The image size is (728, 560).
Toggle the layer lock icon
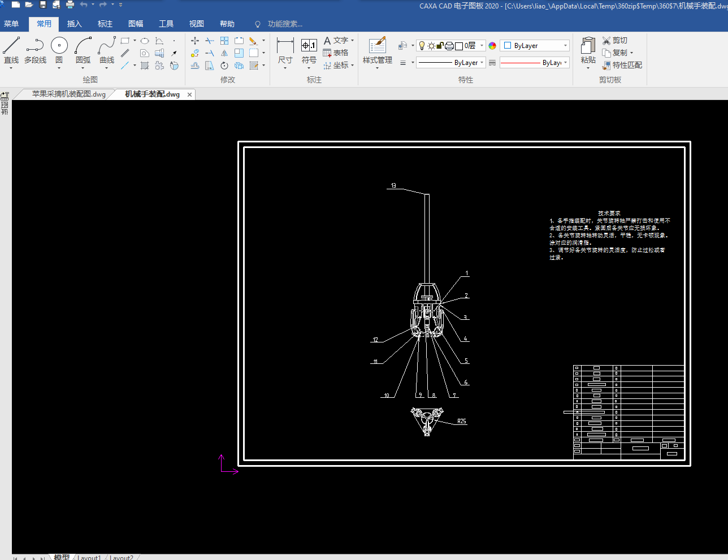(440, 46)
